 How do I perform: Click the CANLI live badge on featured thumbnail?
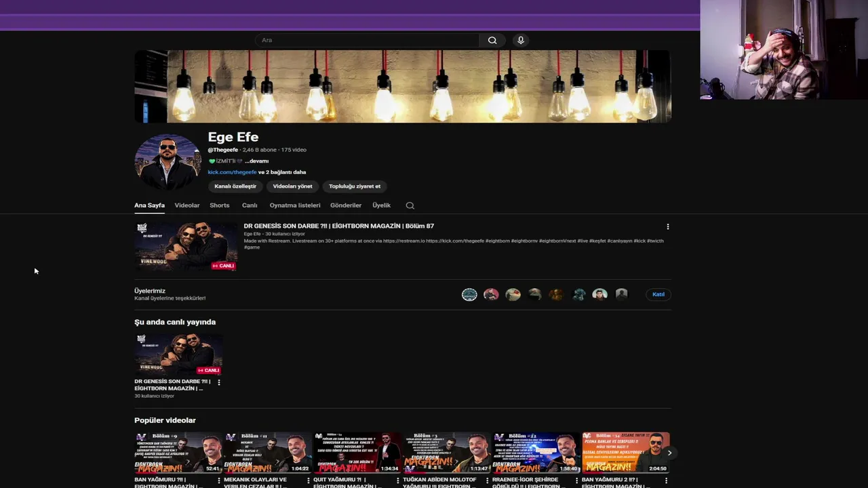pos(223,266)
